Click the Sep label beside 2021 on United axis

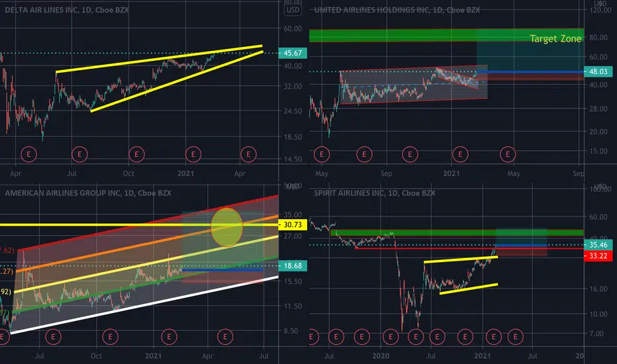point(387,173)
